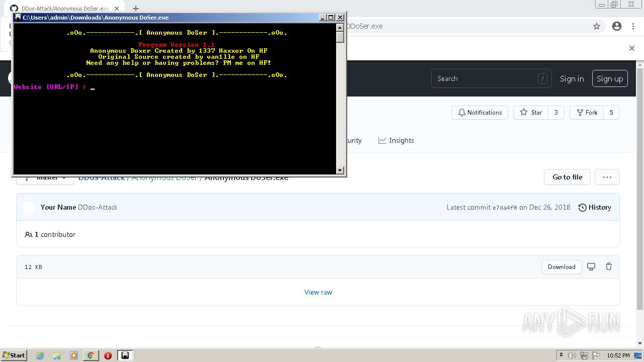View the fork count of 5
Viewport: 644px width, 362px height.
(x=611, y=113)
